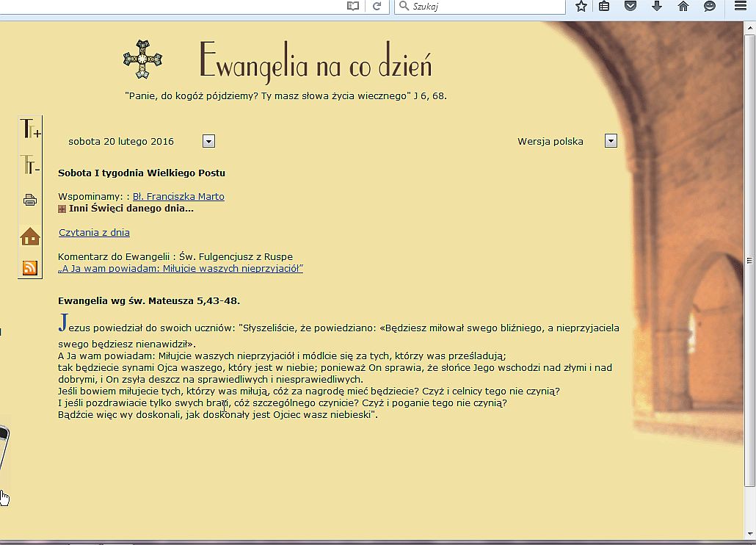Toggle reader view in the address bar
The height and width of the screenshot is (545, 756).
[x=353, y=7]
